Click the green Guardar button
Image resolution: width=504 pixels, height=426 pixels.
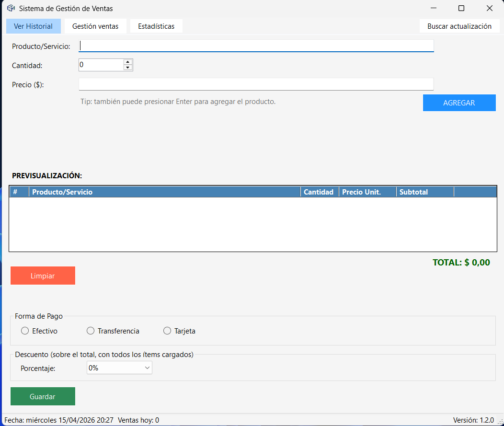pos(43,396)
